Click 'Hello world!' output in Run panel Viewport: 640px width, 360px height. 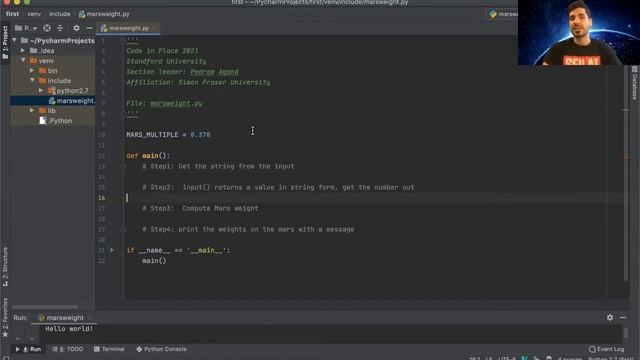click(x=69, y=329)
